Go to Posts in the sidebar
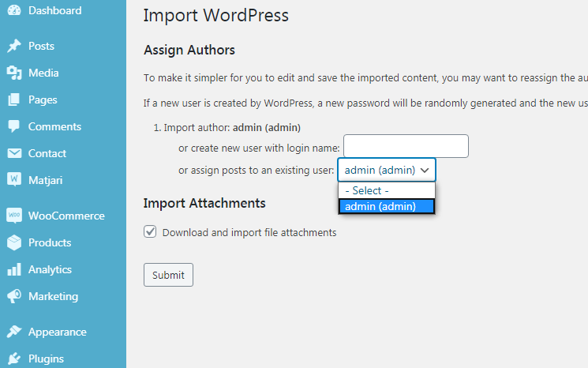This screenshot has height=368, width=588. pyautogui.click(x=41, y=46)
